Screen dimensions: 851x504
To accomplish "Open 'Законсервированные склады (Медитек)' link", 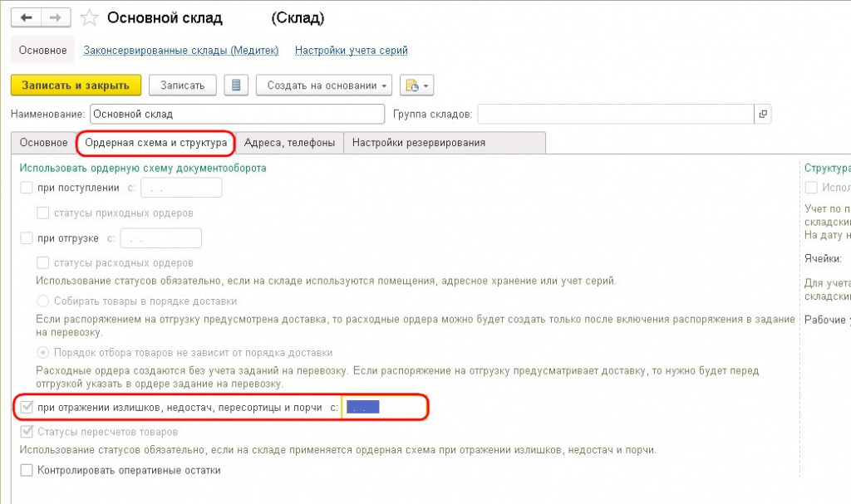I will click(x=180, y=51).
